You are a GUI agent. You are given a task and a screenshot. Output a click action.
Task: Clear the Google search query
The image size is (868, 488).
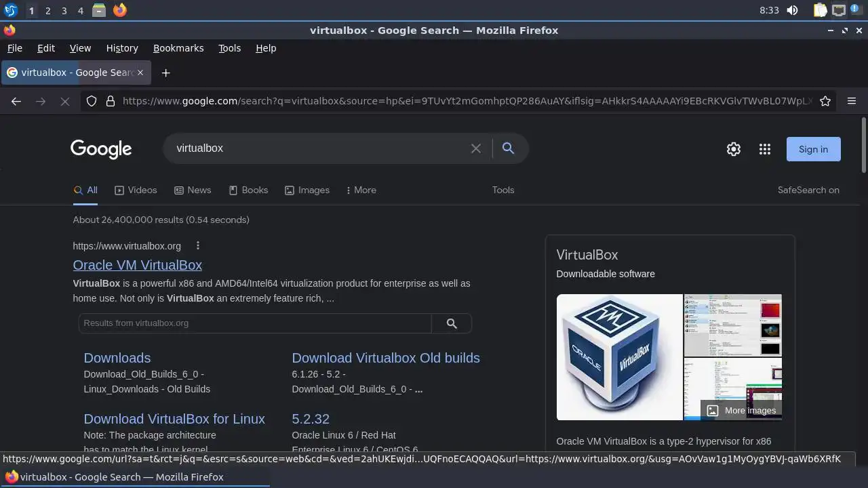pos(476,148)
